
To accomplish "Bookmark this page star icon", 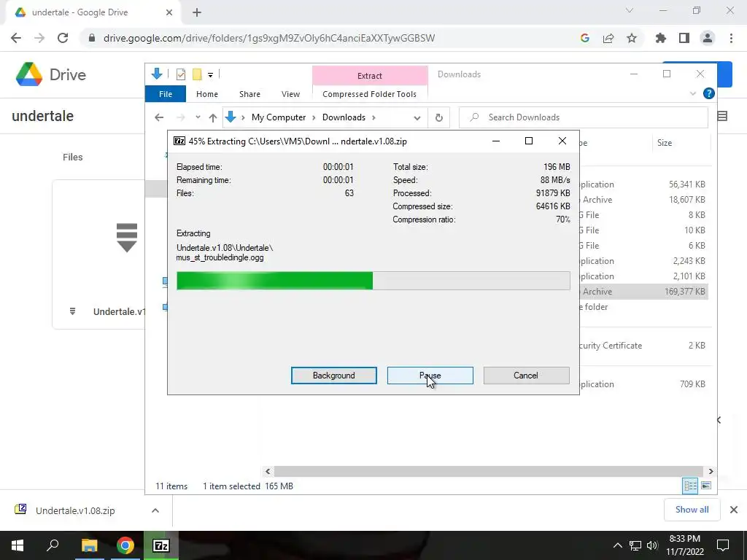I will point(632,38).
